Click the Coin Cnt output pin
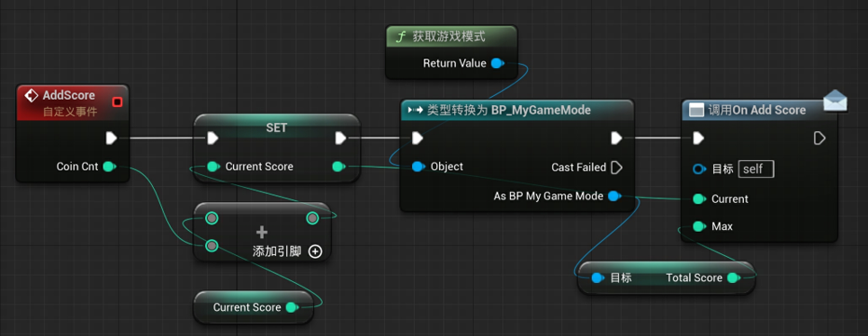Image resolution: width=868 pixels, height=336 pixels. [109, 166]
